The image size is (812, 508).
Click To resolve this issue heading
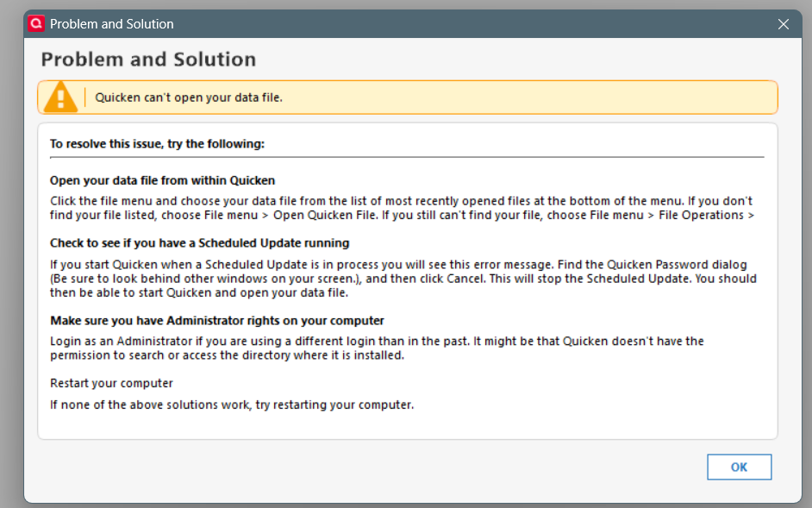(158, 143)
